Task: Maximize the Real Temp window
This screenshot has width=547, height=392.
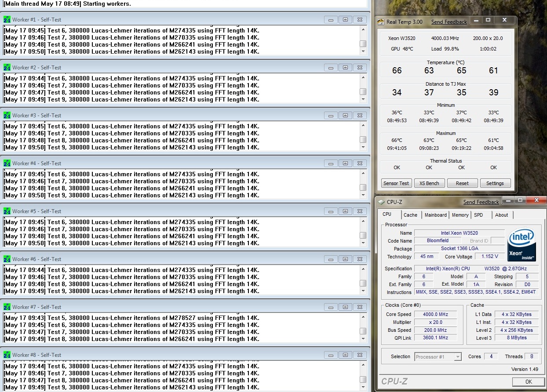Action: click(488, 20)
